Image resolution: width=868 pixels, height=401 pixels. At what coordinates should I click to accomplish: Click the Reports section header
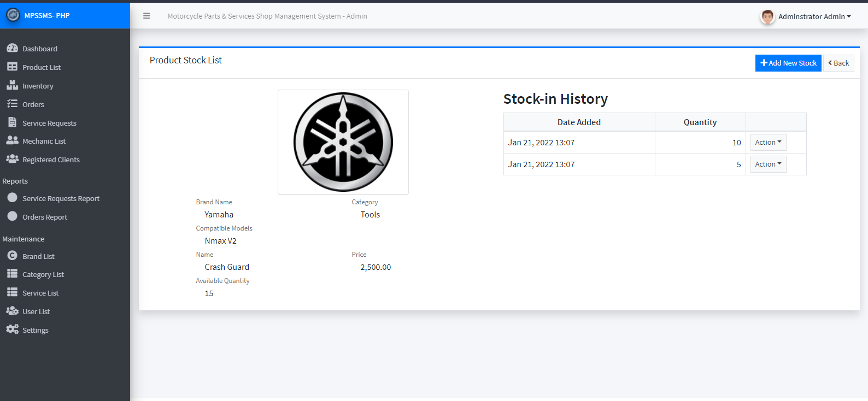pos(15,181)
